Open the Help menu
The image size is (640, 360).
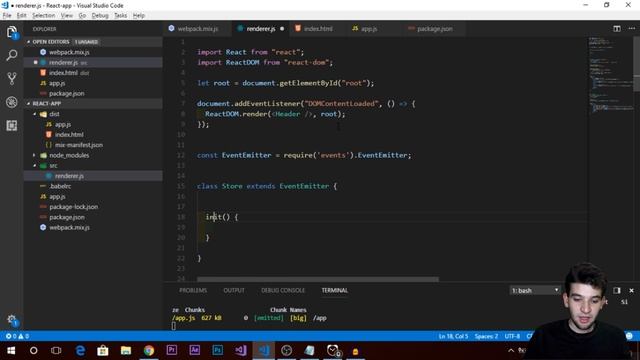pos(139,16)
